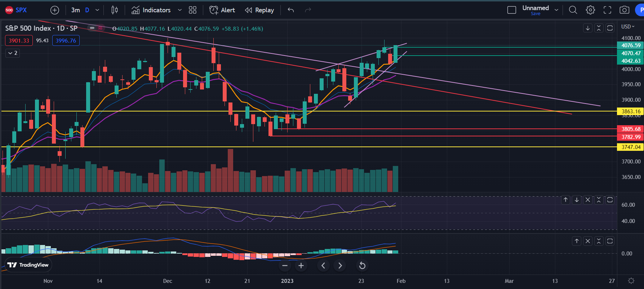Image resolution: width=644 pixels, height=289 pixels.
Task: Click the TradingView logo
Action: 28,265
